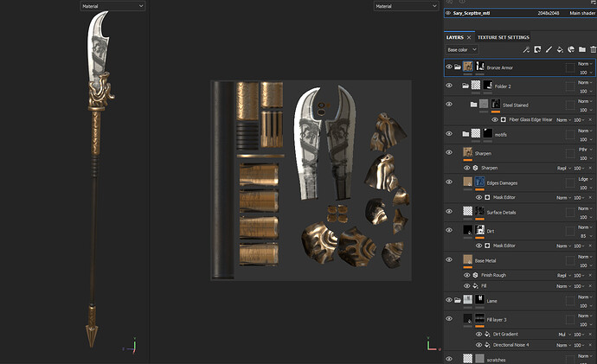Click the Lame folder mask thumbnail

coord(479,300)
